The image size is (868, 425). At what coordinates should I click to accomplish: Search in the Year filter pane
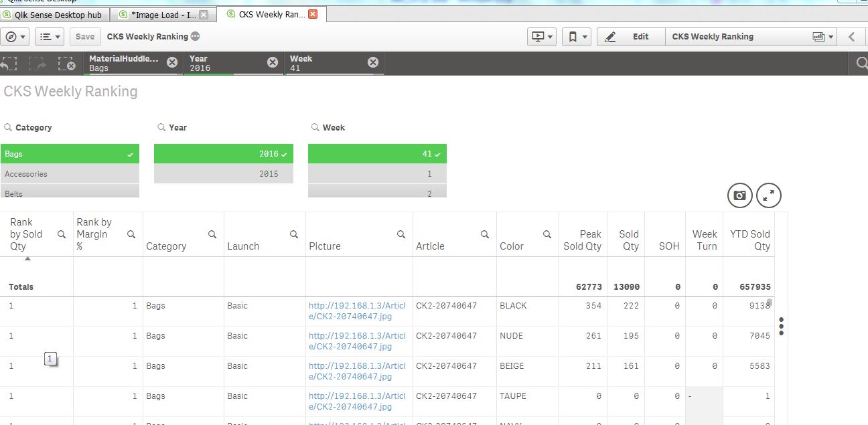pos(162,127)
